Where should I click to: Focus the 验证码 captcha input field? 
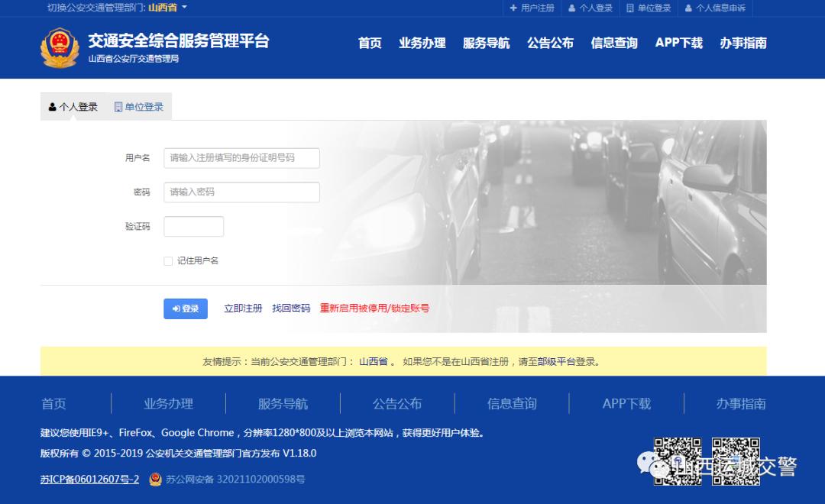click(193, 226)
